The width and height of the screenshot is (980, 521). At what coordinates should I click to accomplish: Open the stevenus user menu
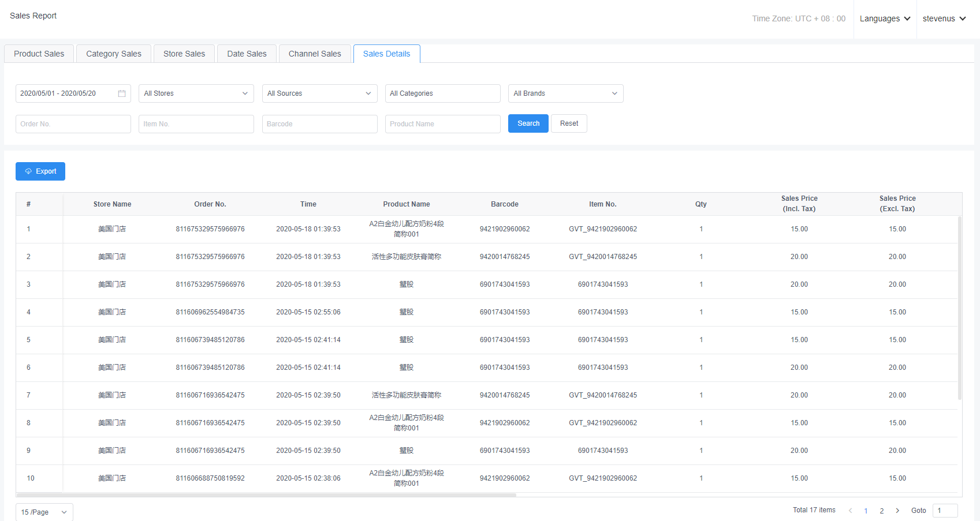pos(944,18)
